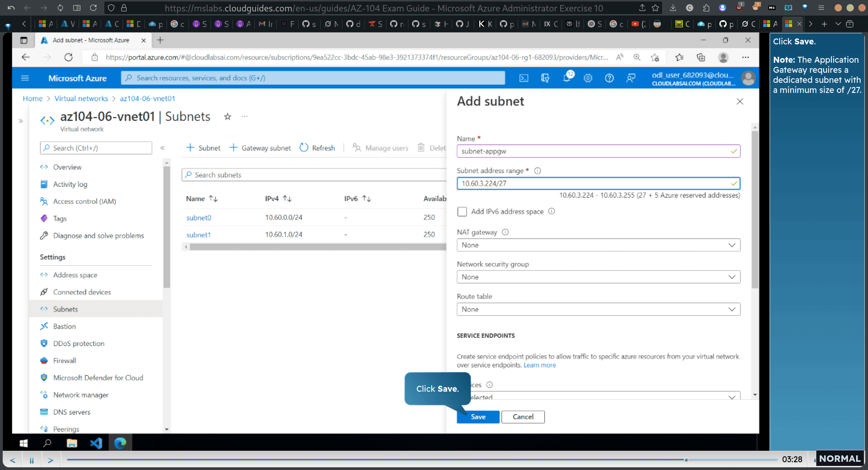Click Refresh in subnets toolbar
868x470 pixels.
317,148
